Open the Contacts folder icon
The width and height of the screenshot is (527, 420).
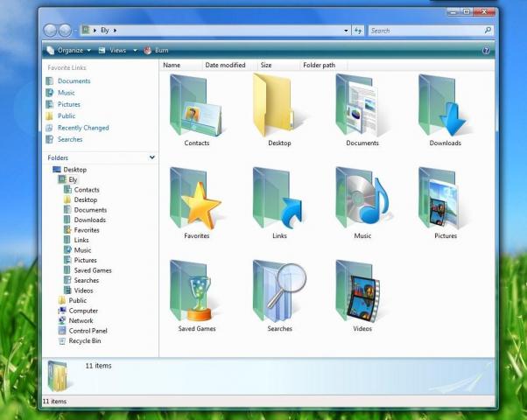tap(197, 106)
